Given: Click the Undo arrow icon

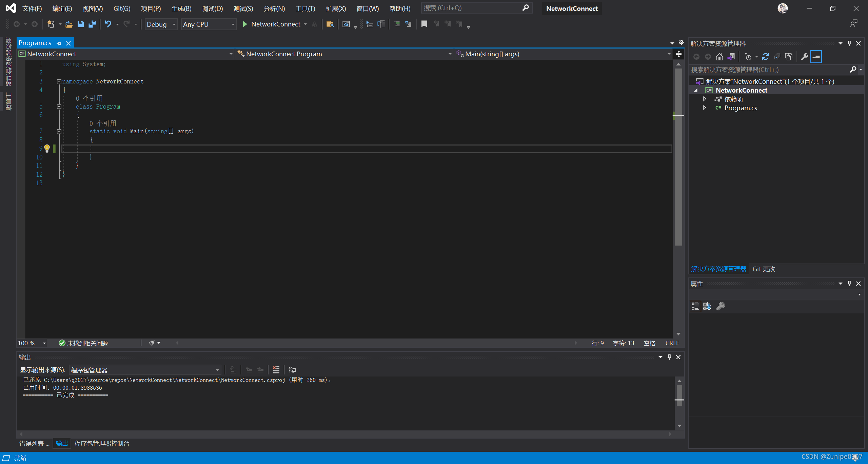Looking at the screenshot, I should click(108, 24).
